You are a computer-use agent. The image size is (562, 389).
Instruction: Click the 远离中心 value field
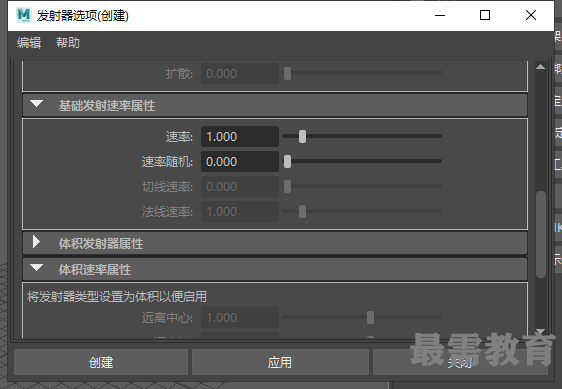pos(240,318)
